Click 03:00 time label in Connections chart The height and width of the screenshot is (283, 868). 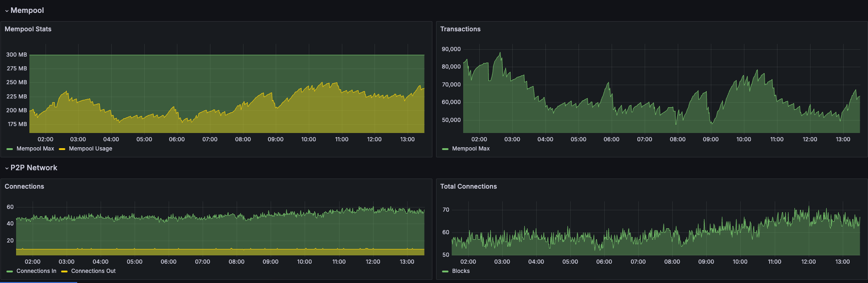(x=67, y=262)
